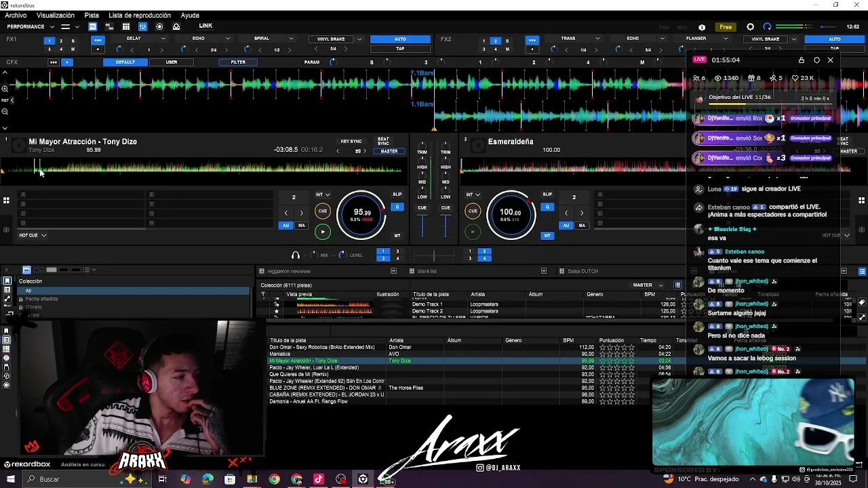Screen dimensions: 868x488
Task: Click deck 1 KEY SYNC
Action: [351, 142]
